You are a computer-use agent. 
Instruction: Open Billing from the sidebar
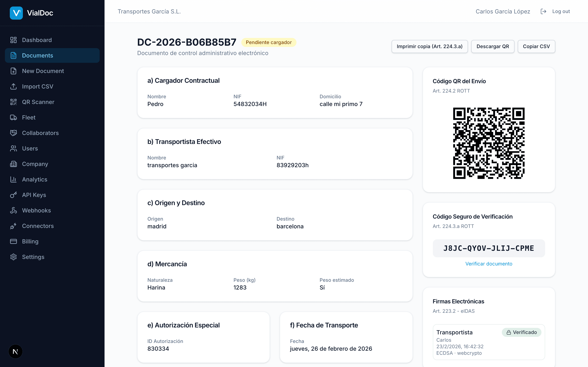[30, 241]
